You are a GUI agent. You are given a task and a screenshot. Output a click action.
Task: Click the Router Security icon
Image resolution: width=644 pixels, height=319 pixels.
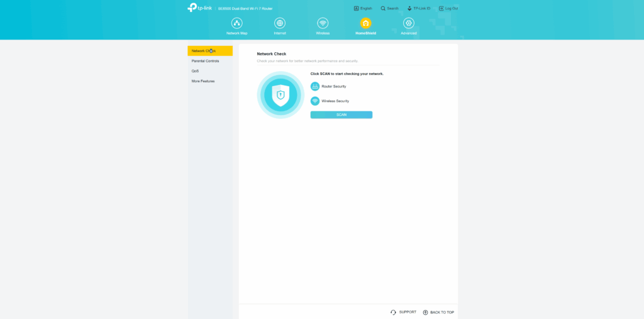click(315, 86)
